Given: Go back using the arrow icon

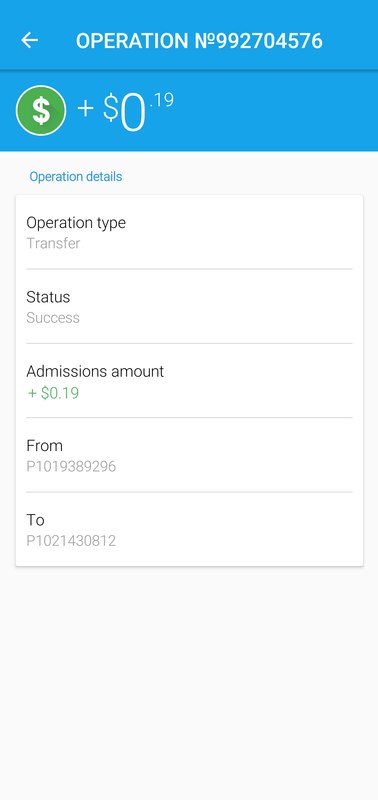Looking at the screenshot, I should coord(30,40).
